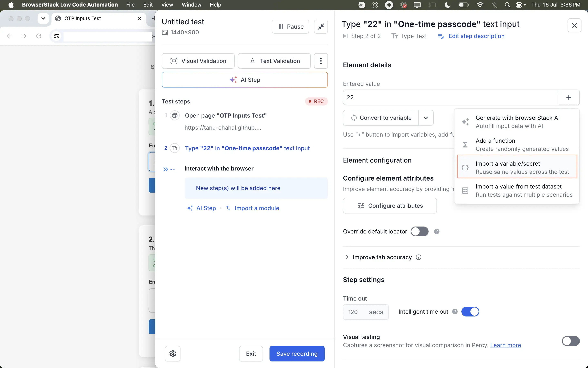Select Add a function option
588x368 pixels.
517,145
